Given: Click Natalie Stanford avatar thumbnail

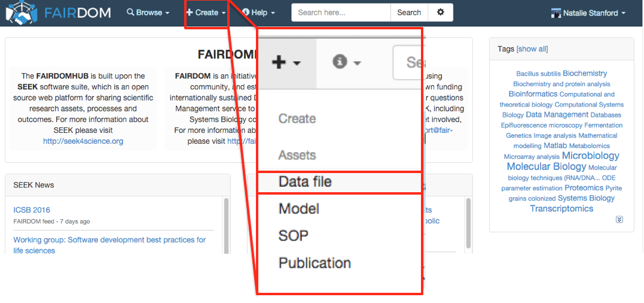Looking at the screenshot, I should [556, 13].
